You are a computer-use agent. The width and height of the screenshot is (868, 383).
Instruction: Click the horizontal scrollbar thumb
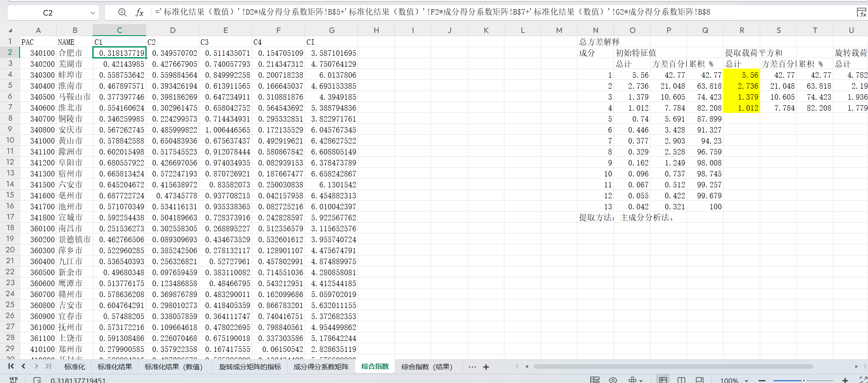673,366
